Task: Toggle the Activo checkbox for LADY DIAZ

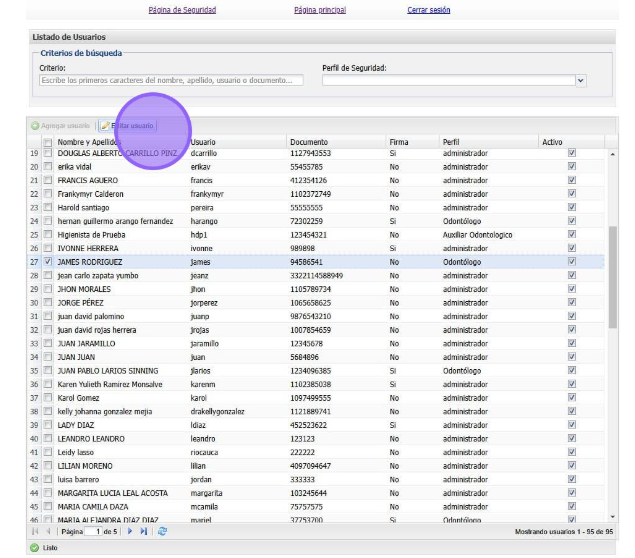Action: click(x=572, y=425)
